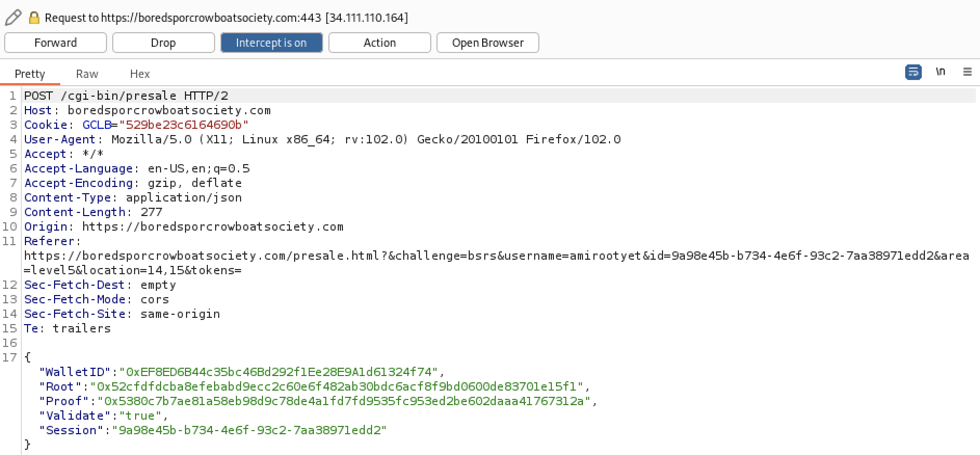Place cursor in the Proof hash value

[344, 401]
